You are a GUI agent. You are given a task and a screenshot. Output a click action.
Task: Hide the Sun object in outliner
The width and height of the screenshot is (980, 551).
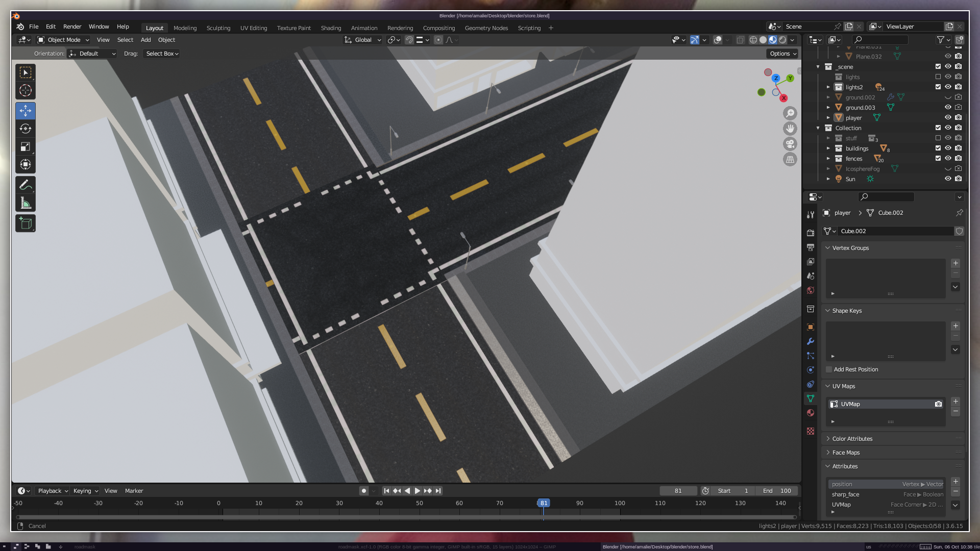coord(948,179)
